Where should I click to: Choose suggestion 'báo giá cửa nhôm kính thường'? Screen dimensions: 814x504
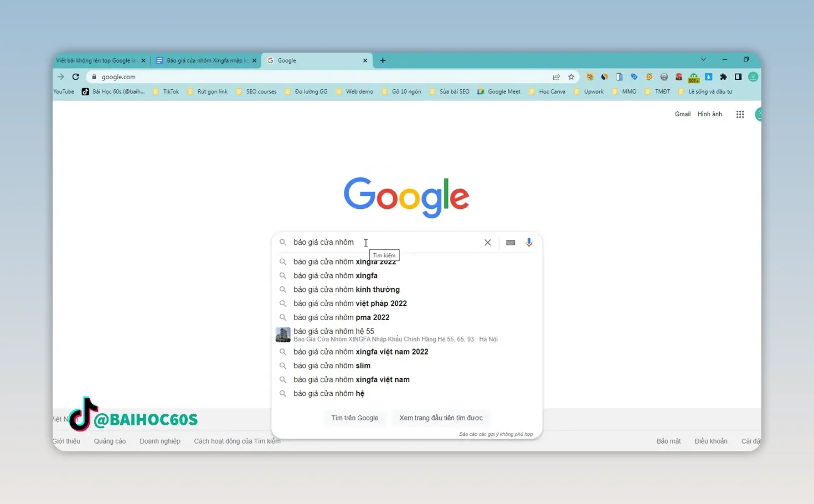tap(407, 289)
